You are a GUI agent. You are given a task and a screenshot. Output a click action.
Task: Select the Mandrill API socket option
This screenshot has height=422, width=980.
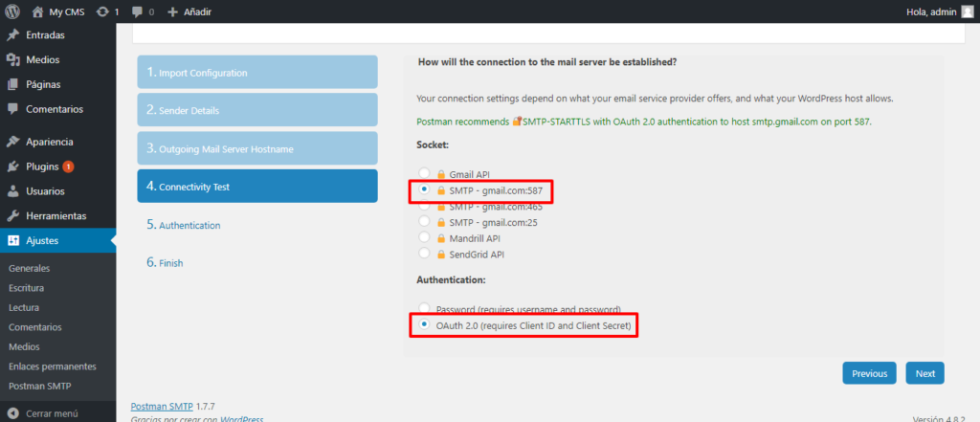(424, 237)
